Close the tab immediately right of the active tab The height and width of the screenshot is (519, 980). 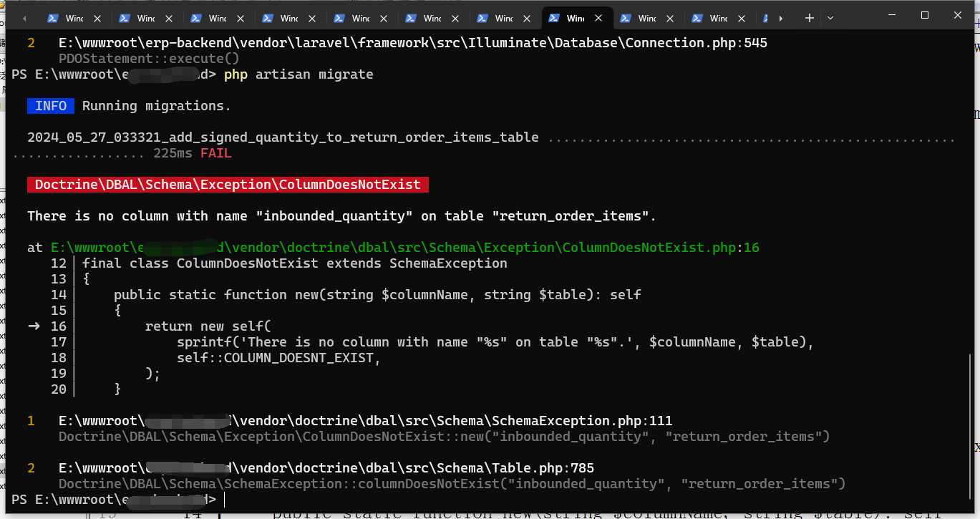click(x=670, y=19)
